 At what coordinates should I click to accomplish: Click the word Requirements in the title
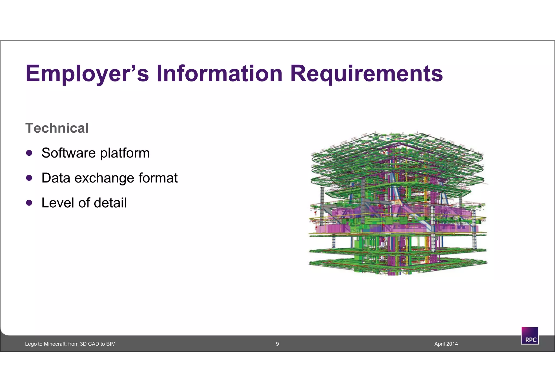point(366,74)
